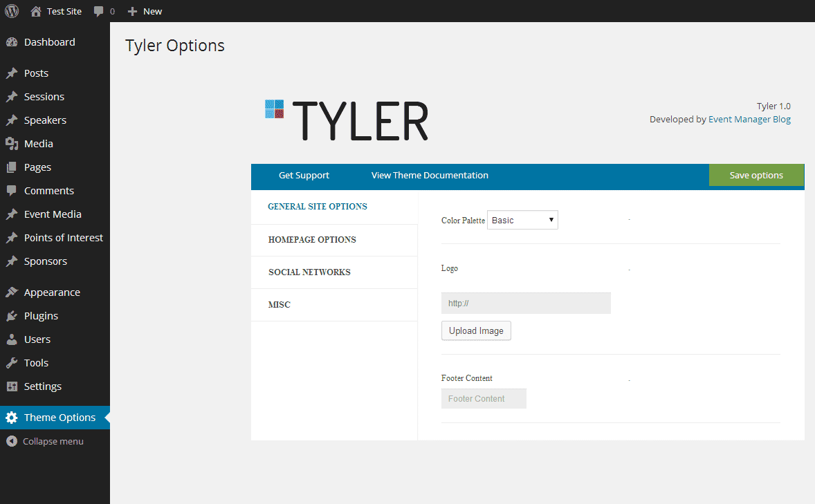
Task: Open Speakers in admin sidebar
Action: tap(45, 120)
